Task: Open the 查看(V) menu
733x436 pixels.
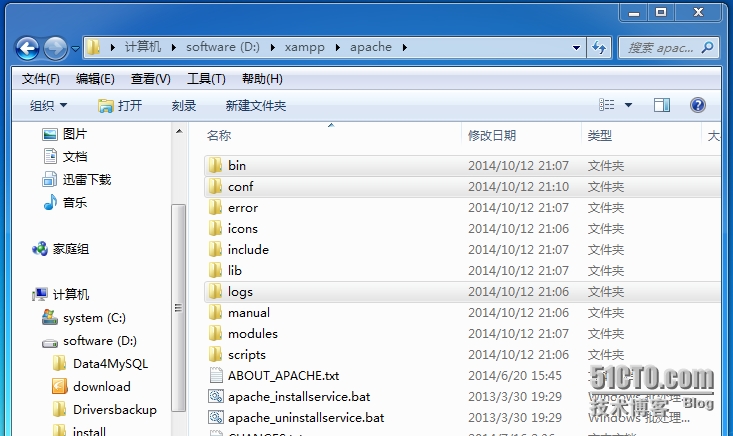Action: tap(151, 79)
